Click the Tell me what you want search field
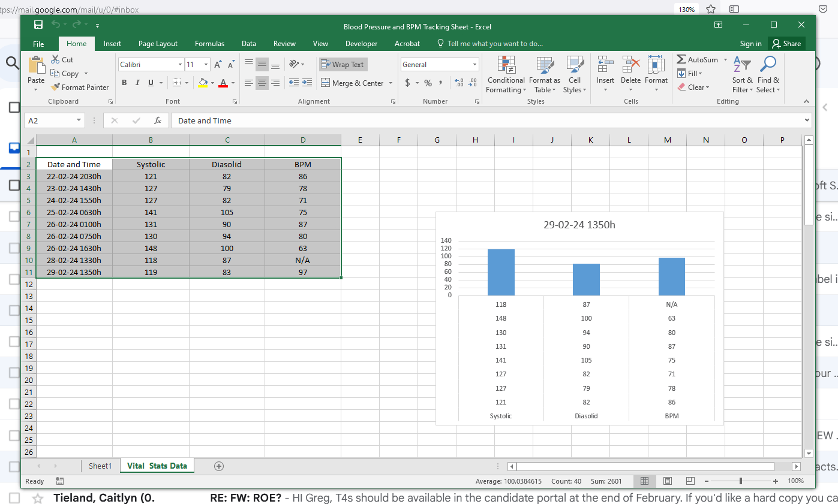This screenshot has width=838, height=504. click(x=490, y=44)
